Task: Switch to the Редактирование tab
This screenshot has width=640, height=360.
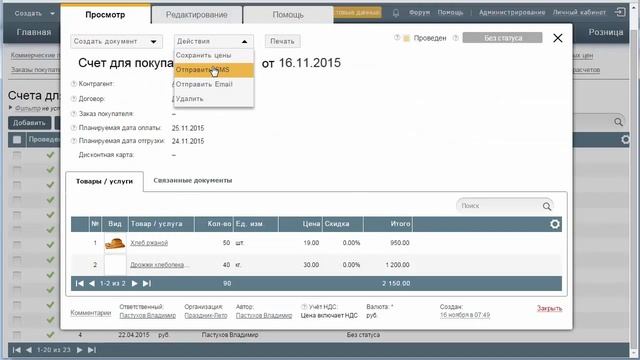Action: tap(196, 15)
